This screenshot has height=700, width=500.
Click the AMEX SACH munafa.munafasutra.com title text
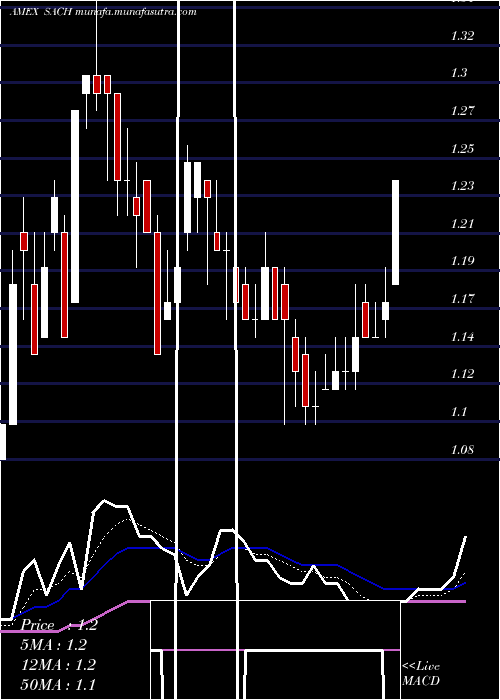[103, 12]
